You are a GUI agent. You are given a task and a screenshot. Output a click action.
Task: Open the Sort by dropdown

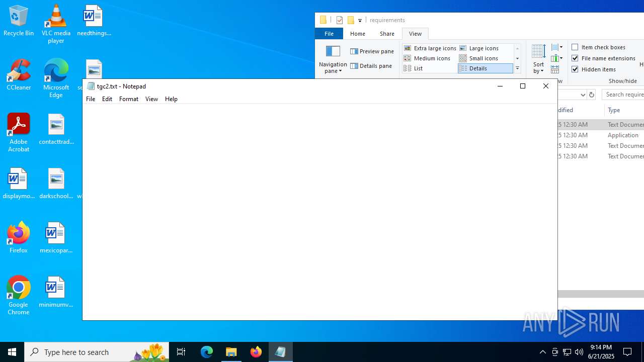pos(538,59)
